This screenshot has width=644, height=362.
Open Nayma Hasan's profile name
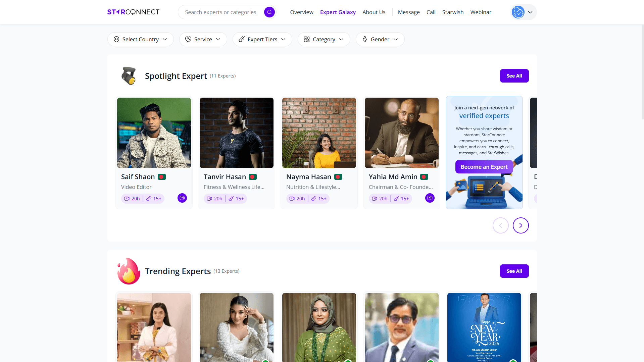tap(309, 177)
